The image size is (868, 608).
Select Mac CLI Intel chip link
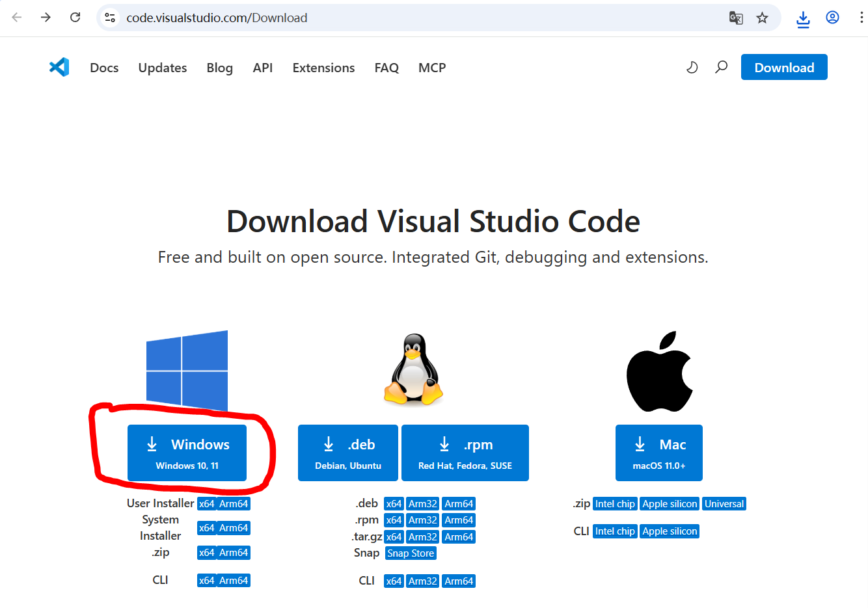[615, 531]
